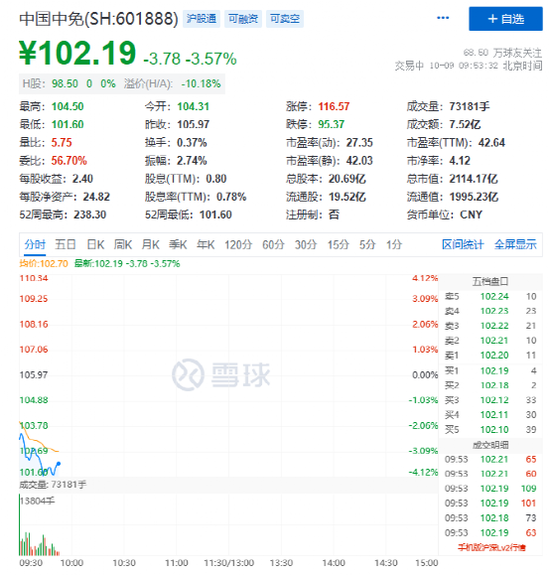Click the 五档盘口 panel header
The image size is (550, 576).
[x=490, y=281]
